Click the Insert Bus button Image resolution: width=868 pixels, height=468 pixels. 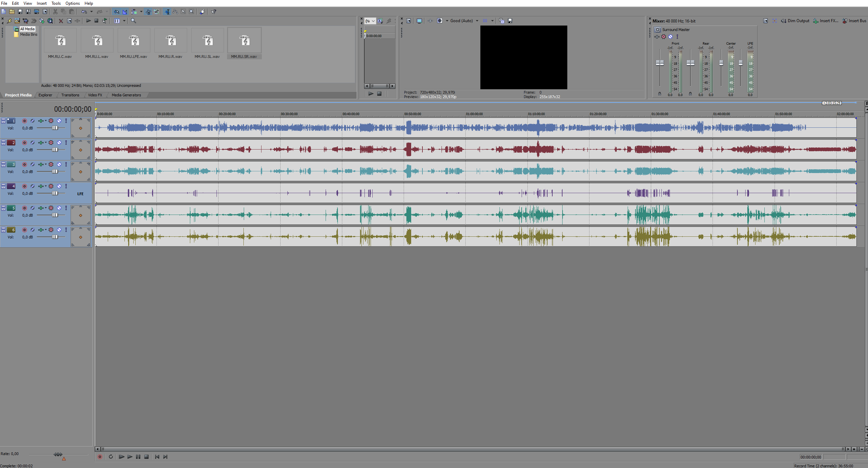pyautogui.click(x=854, y=21)
